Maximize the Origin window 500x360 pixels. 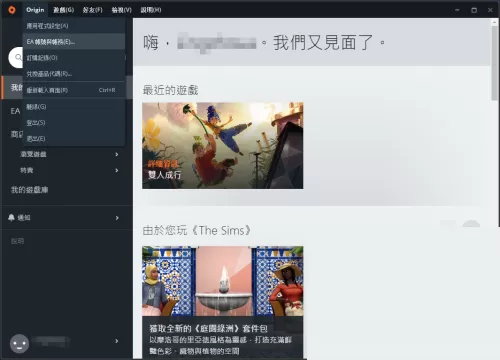click(474, 10)
